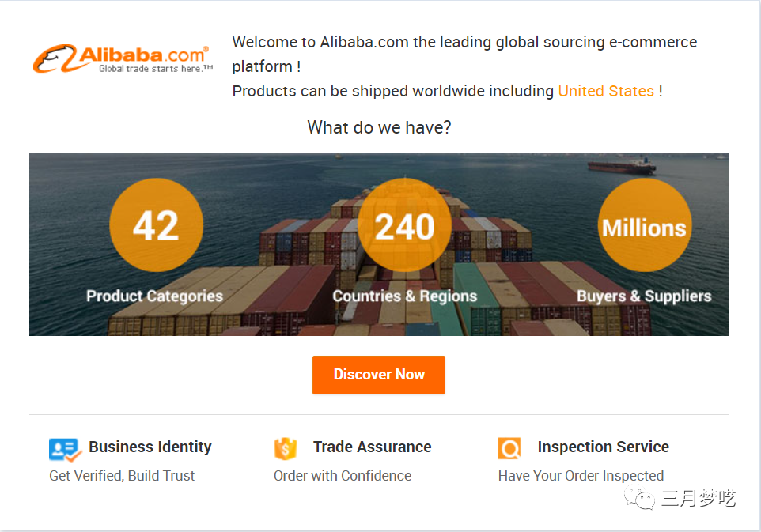Viewport: 761px width, 532px height.
Task: Click the What do we have? heading
Action: click(x=379, y=127)
